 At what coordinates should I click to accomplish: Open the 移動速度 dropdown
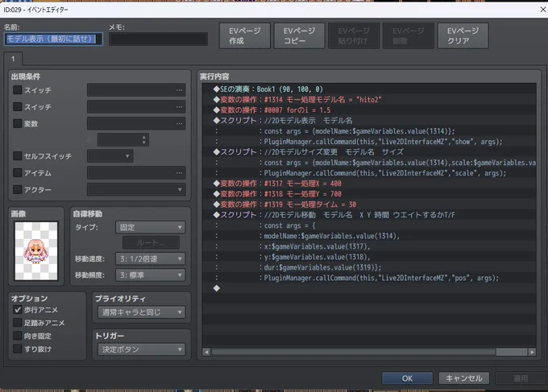(150, 258)
